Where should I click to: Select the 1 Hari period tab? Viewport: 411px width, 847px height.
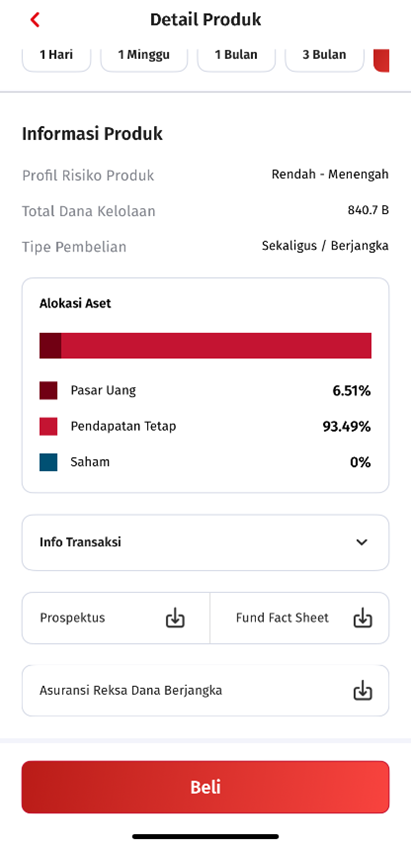[x=56, y=55]
